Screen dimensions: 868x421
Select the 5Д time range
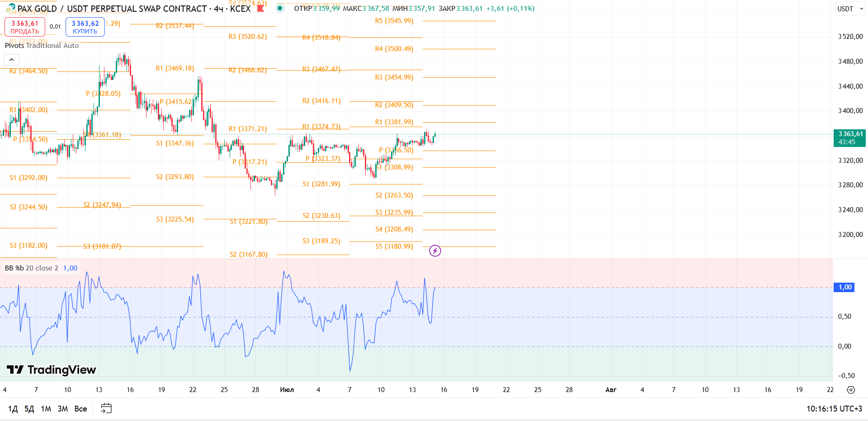click(29, 409)
